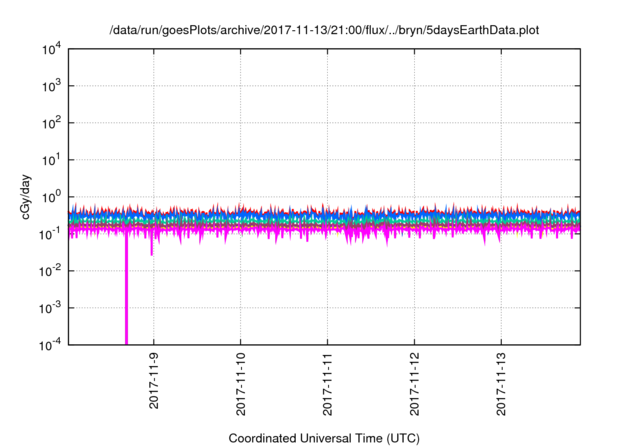Click the 10^-1 y-axis label
Viewport: 640px width, 448px height.
tap(50, 235)
